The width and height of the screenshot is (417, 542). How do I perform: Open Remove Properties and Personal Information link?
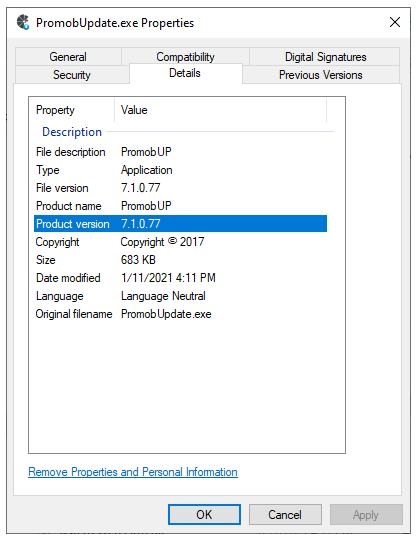133,472
